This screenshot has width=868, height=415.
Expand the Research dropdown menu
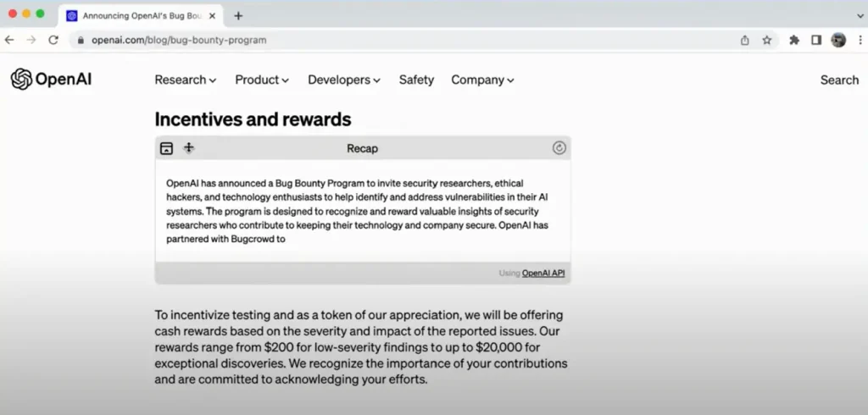pyautogui.click(x=186, y=80)
